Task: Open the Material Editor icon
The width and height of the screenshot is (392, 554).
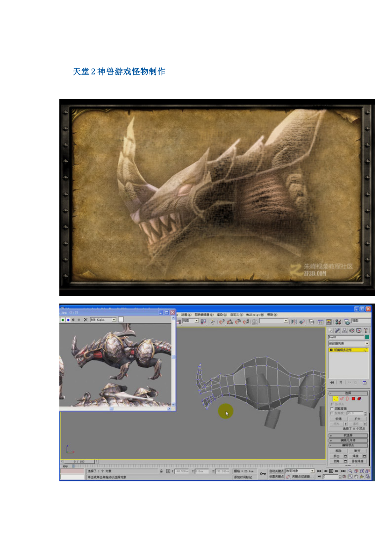Action: [338, 322]
